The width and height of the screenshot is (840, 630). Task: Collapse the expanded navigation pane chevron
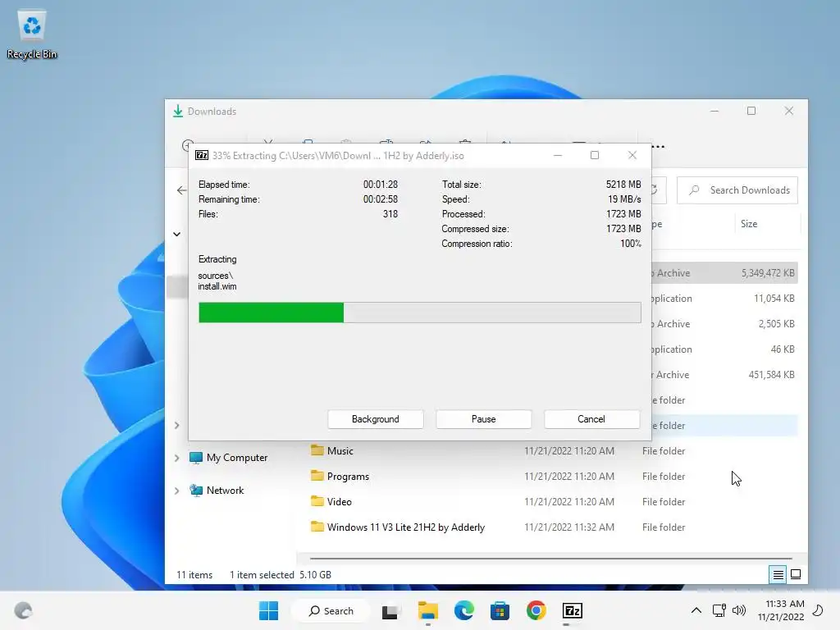point(177,234)
